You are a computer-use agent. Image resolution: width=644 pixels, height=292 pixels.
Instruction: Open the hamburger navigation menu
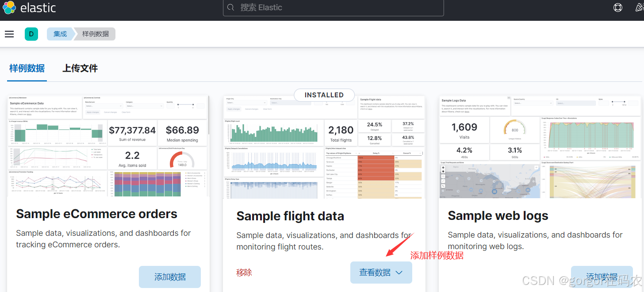click(x=9, y=34)
